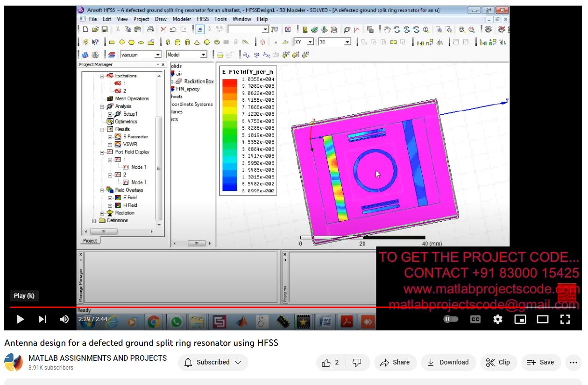Viewport: 588px width, 385px height.
Task: Select the Project tab
Action: point(90,241)
